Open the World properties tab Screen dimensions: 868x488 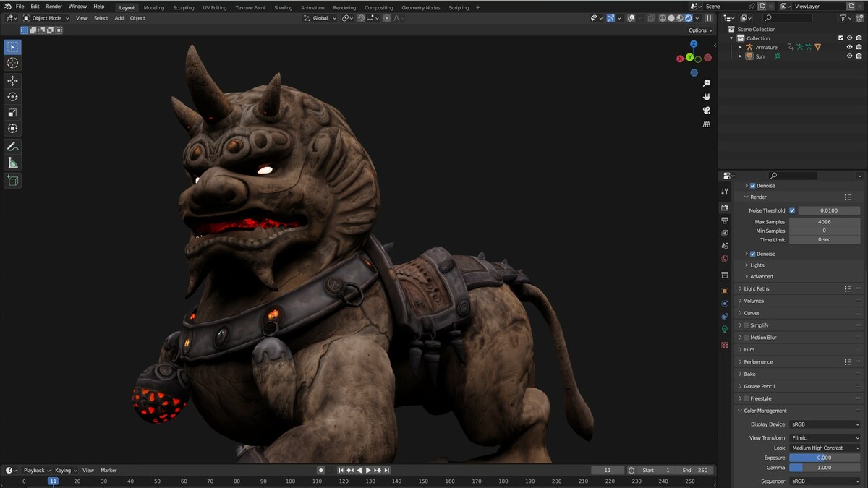tap(725, 259)
